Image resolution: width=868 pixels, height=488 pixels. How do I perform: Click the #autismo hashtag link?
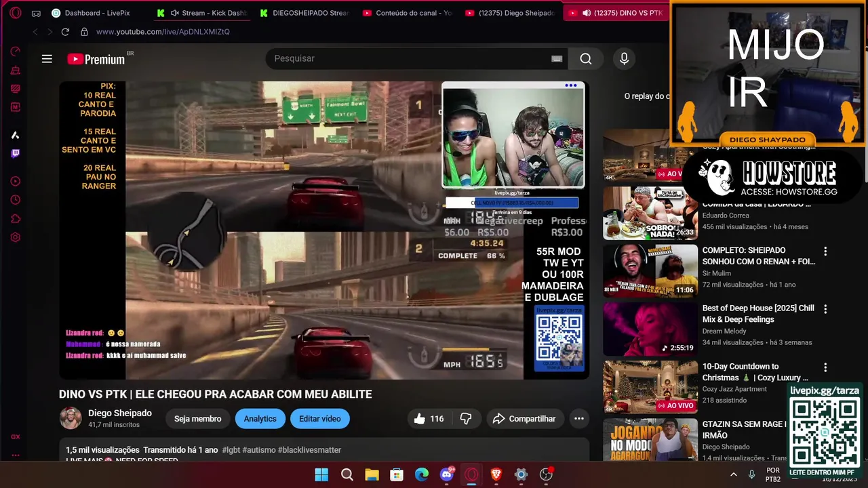pyautogui.click(x=258, y=450)
